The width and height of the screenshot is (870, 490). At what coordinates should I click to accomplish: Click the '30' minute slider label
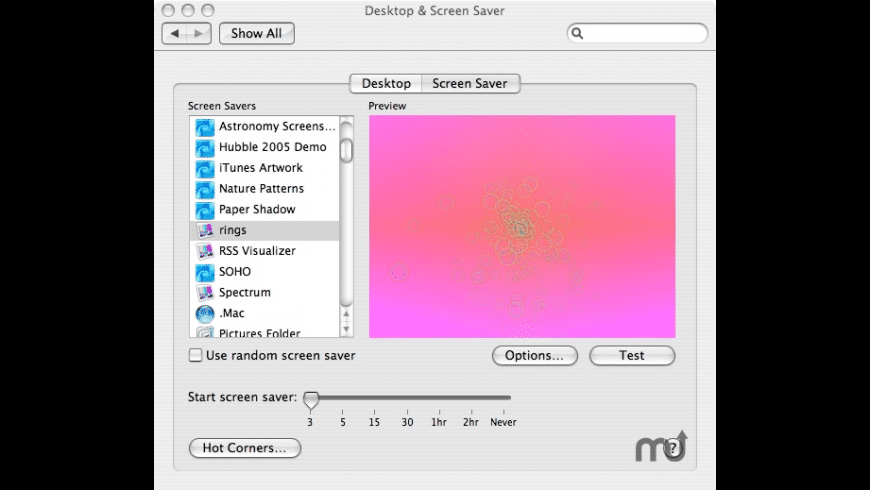(407, 422)
